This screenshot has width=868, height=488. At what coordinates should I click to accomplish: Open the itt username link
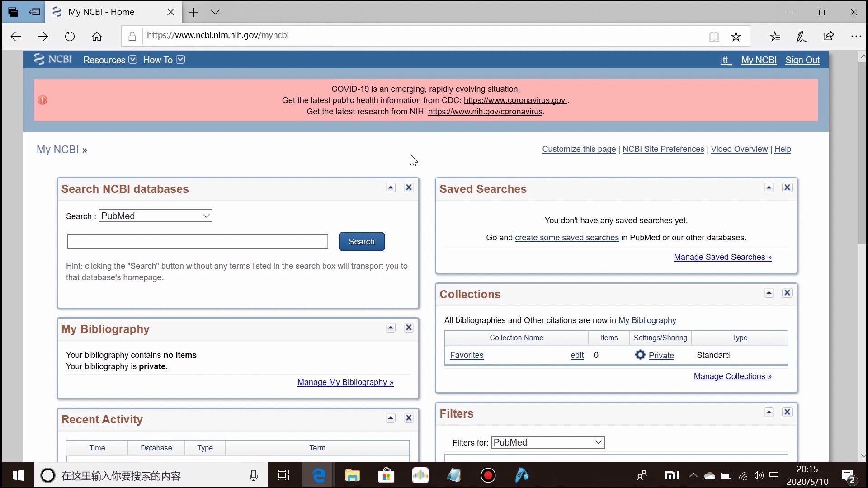726,60
